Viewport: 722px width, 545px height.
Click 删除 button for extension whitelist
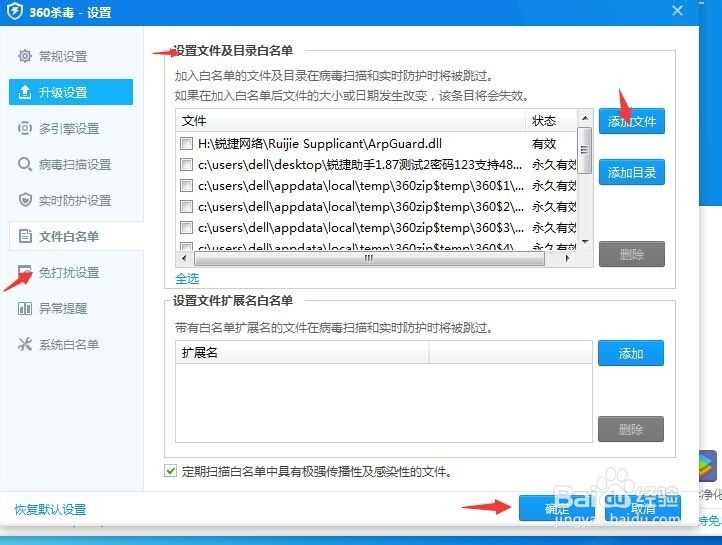(631, 429)
